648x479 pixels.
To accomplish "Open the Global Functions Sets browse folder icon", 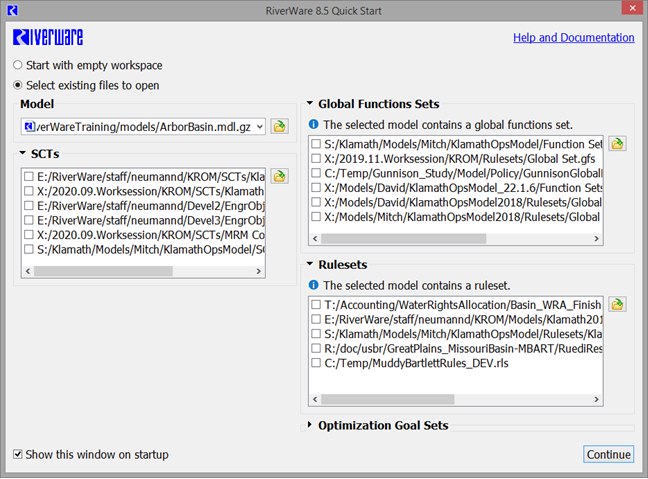I will (x=617, y=144).
